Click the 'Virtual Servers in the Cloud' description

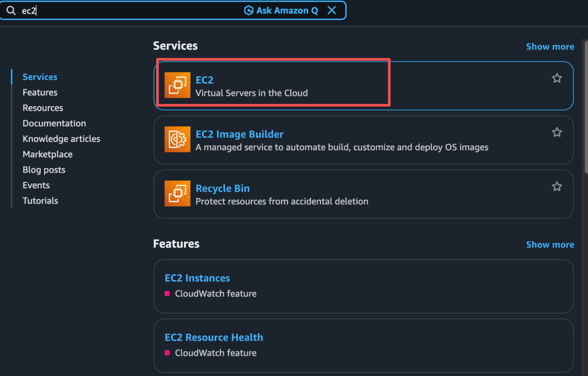(x=252, y=93)
